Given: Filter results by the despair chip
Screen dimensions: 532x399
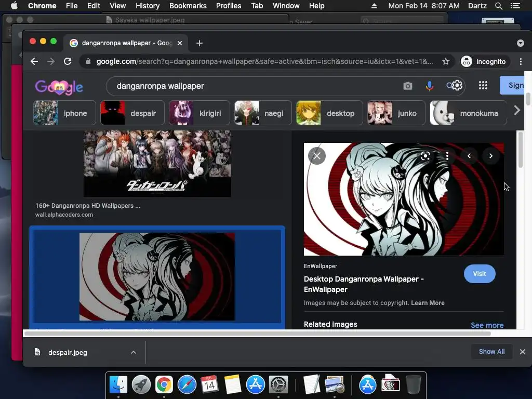Looking at the screenshot, I should click(132, 113).
